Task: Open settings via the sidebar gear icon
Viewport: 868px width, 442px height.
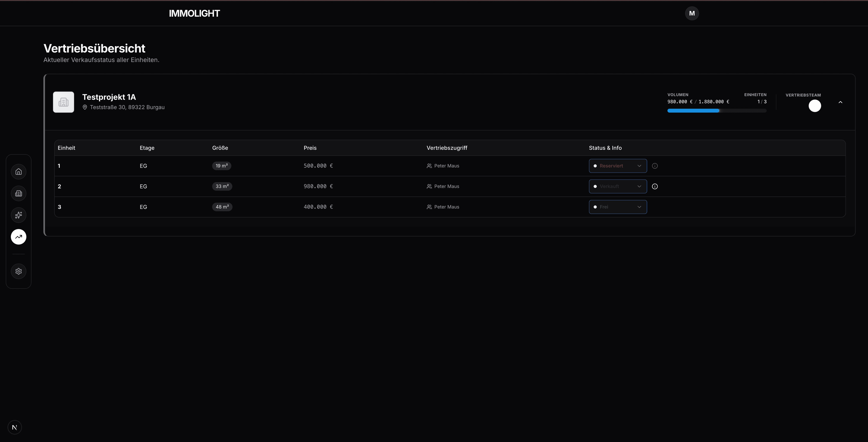Action: [x=19, y=271]
